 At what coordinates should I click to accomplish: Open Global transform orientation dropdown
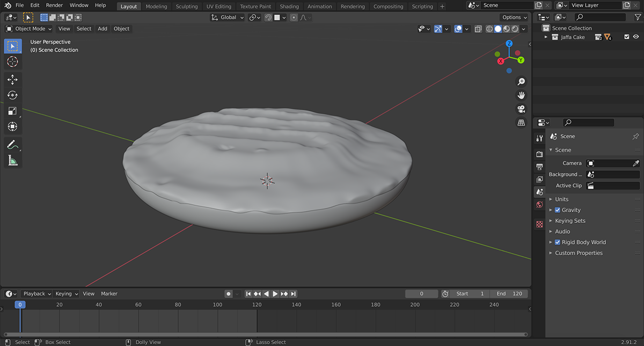click(228, 17)
